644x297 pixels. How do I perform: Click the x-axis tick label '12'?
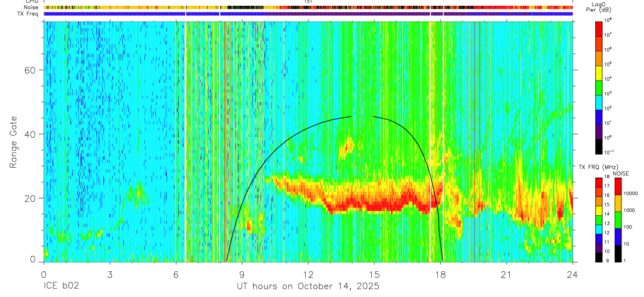point(308,274)
